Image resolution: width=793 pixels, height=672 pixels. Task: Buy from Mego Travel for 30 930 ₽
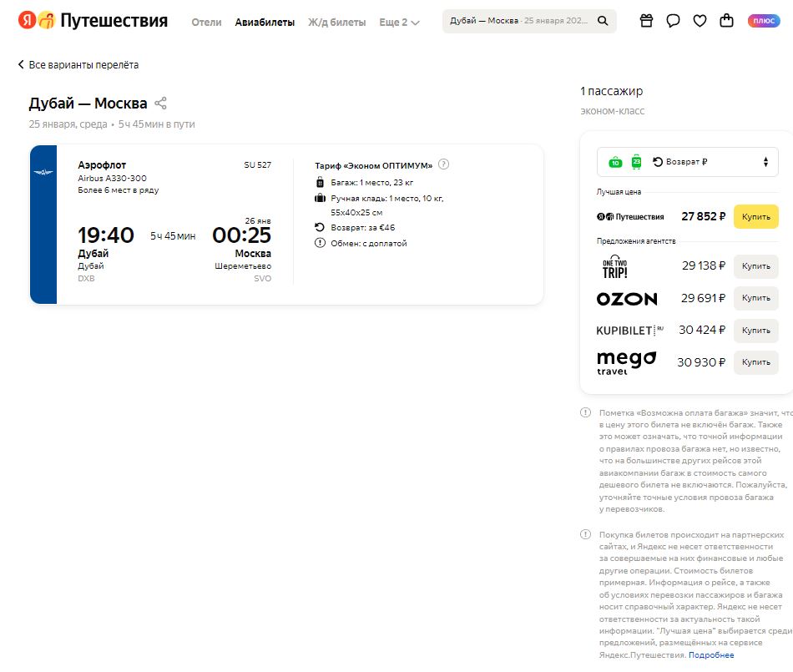coord(756,362)
